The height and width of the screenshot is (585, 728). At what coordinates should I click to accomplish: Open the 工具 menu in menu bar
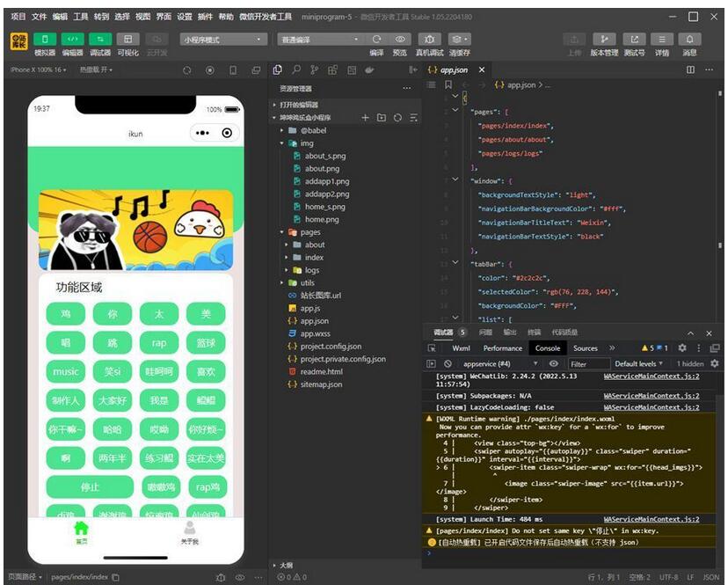click(x=81, y=17)
